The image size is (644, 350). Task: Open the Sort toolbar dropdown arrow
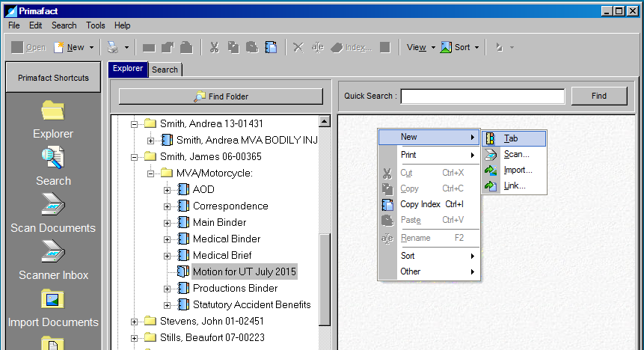click(477, 48)
